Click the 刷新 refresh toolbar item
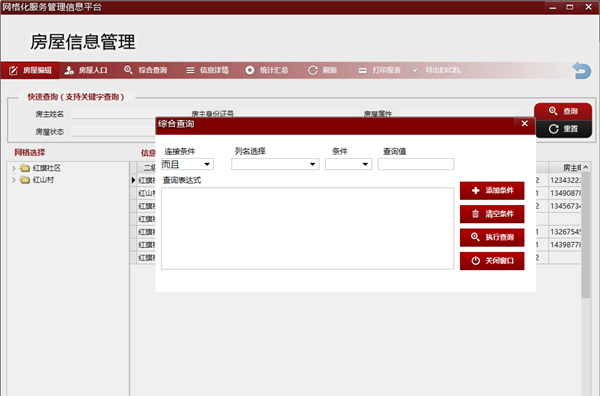Image resolution: width=600 pixels, height=396 pixels. (323, 70)
